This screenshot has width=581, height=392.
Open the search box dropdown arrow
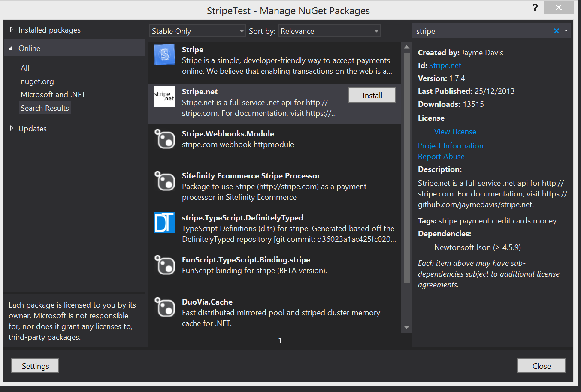point(566,31)
